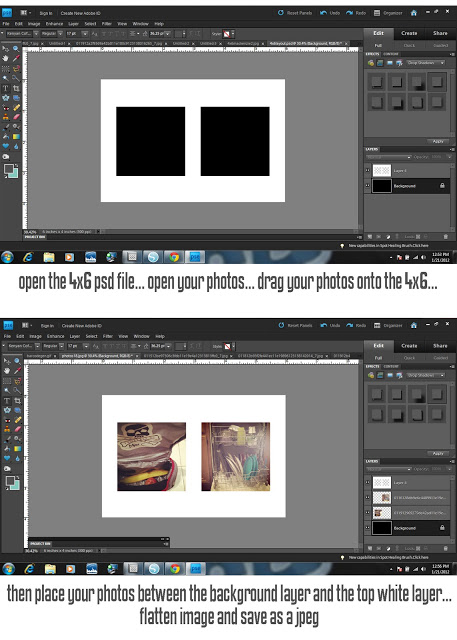Click new layer icon in upper Layers panel
The width and height of the screenshot is (457, 640).
pyautogui.click(x=369, y=236)
